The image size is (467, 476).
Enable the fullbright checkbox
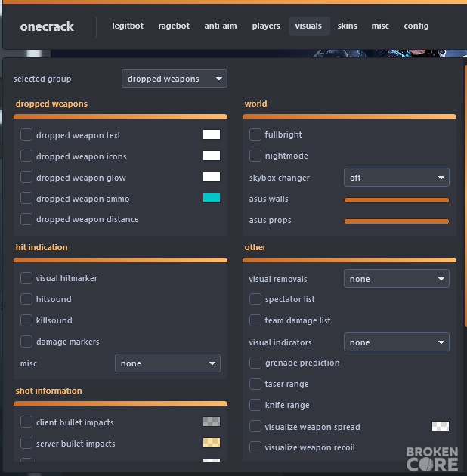tap(255, 134)
